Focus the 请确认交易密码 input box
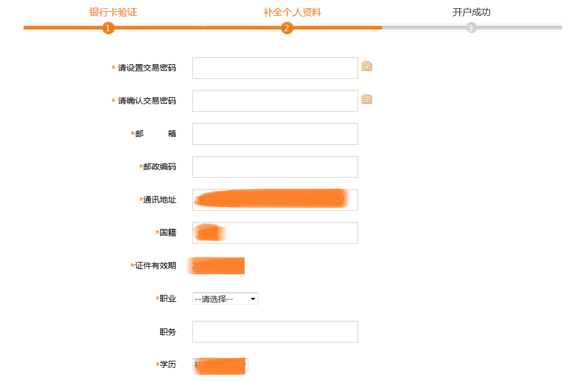The height and width of the screenshot is (382, 588). pyautogui.click(x=275, y=101)
